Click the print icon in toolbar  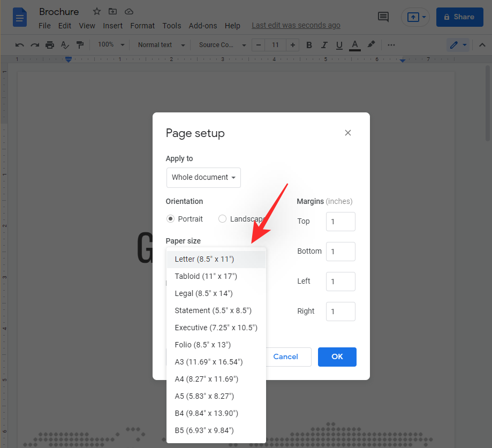[50, 45]
